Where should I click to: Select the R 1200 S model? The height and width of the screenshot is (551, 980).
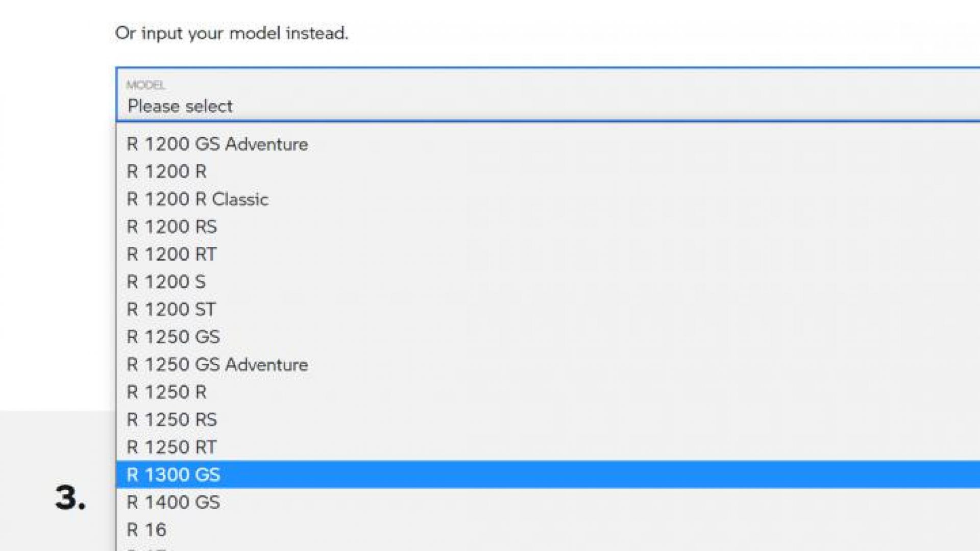tap(166, 282)
